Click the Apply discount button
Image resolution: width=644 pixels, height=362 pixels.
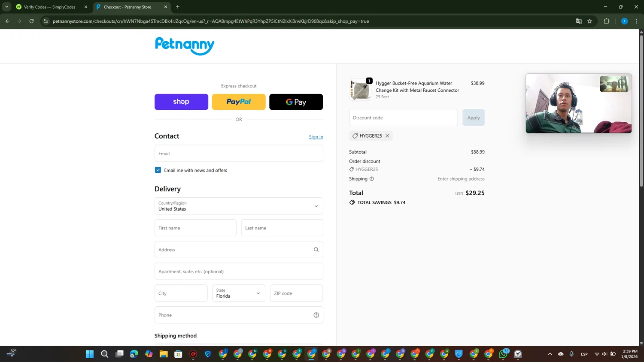(x=474, y=118)
